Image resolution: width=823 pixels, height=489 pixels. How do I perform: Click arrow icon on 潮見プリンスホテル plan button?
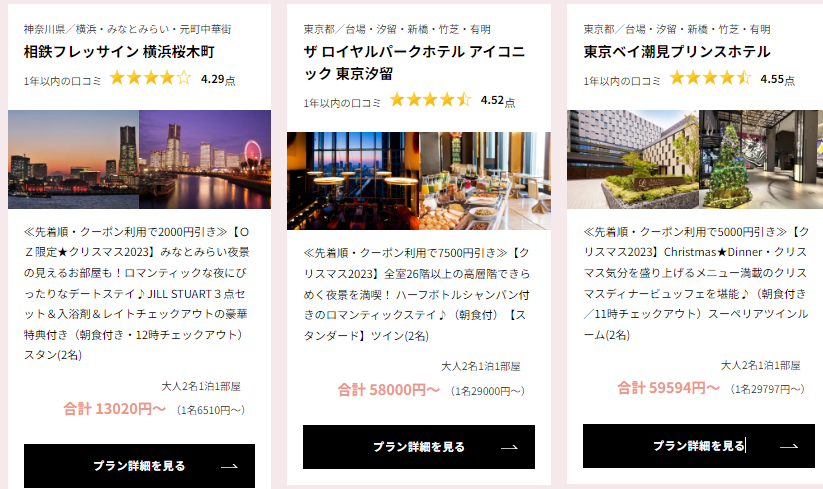pyautogui.click(x=789, y=446)
